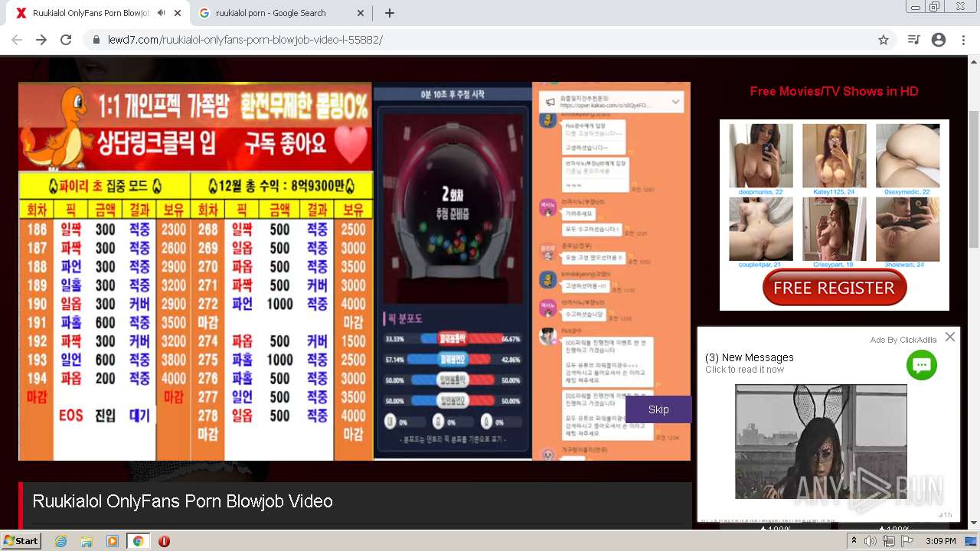
Task: Switch to the Google Search tab
Action: 282,13
